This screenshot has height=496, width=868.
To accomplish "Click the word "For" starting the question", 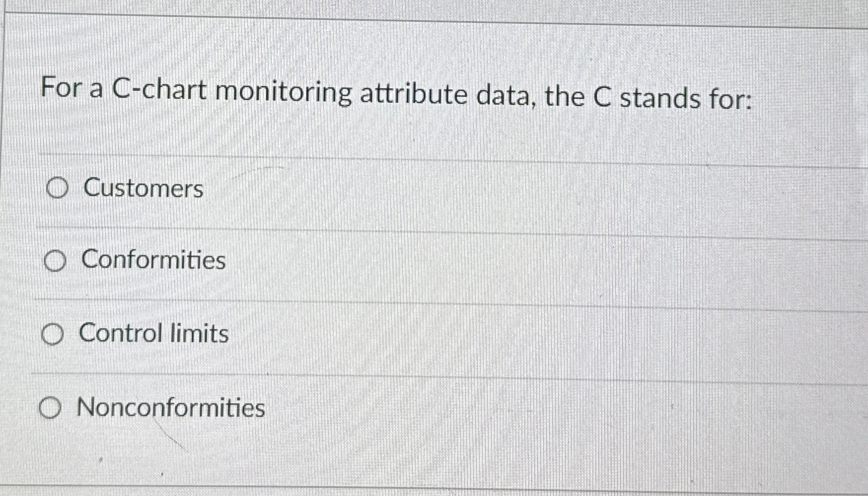I will pyautogui.click(x=61, y=89).
